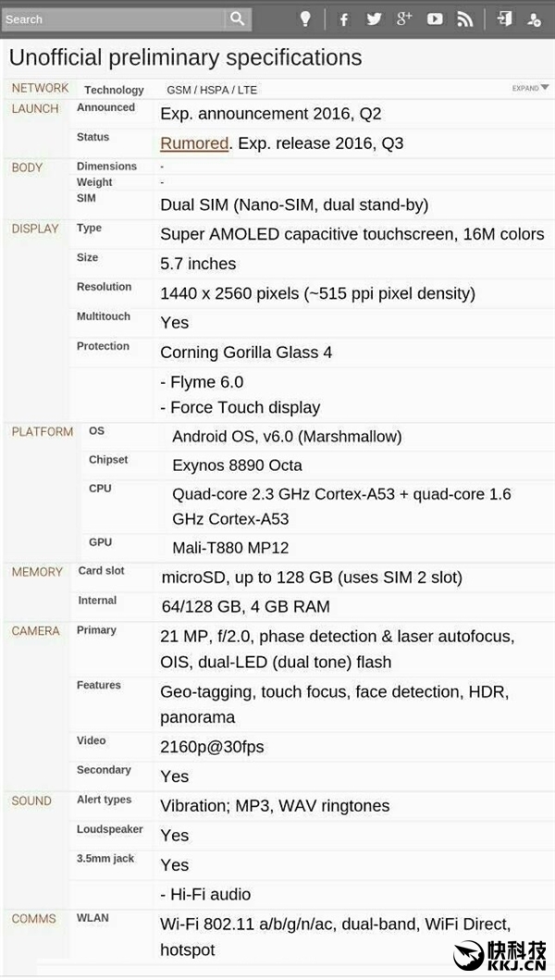555x980 pixels.
Task: Click the WLAN spec label
Action: (92, 918)
